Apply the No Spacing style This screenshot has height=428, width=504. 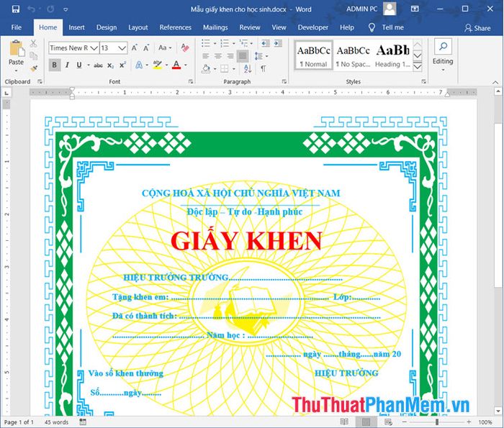(x=353, y=55)
